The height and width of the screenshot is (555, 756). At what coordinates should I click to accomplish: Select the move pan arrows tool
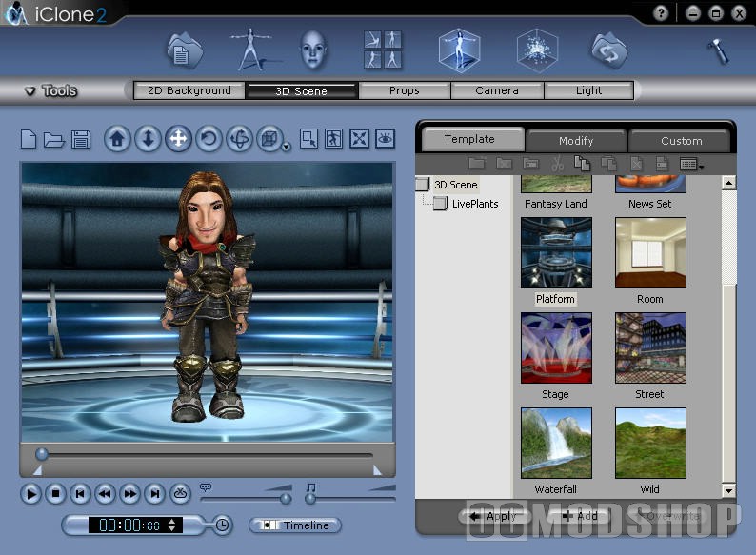click(x=178, y=139)
